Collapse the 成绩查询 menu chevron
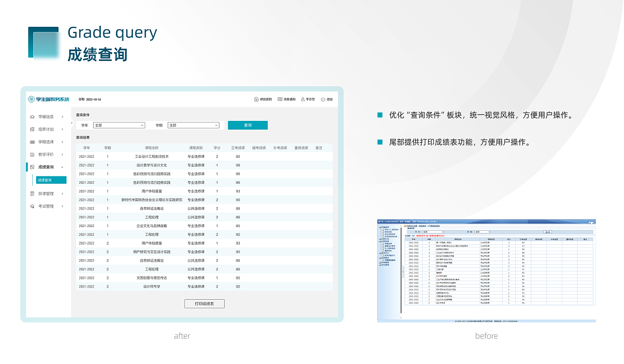Viewport: 624px width, 364px height. [62, 167]
